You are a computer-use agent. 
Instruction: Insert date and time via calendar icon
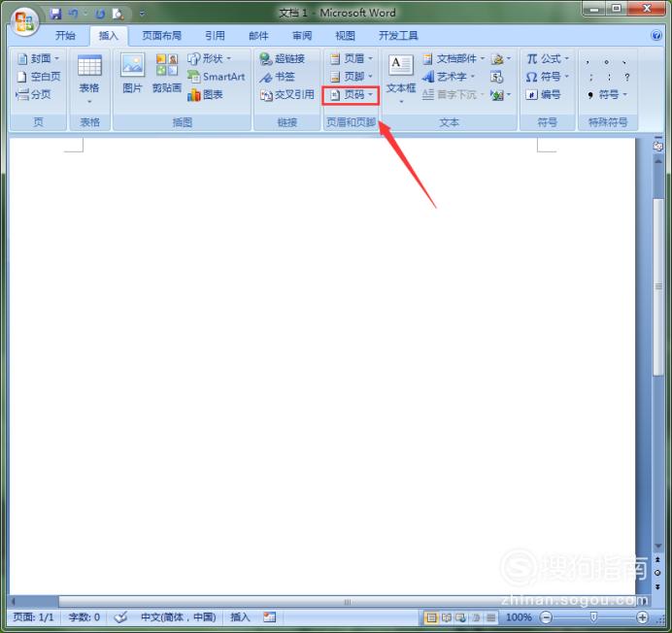pos(496,77)
